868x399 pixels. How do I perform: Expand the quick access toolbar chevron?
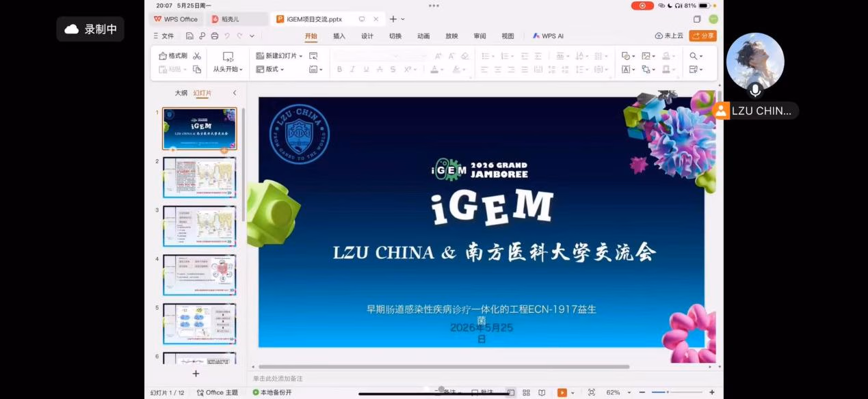click(x=252, y=36)
